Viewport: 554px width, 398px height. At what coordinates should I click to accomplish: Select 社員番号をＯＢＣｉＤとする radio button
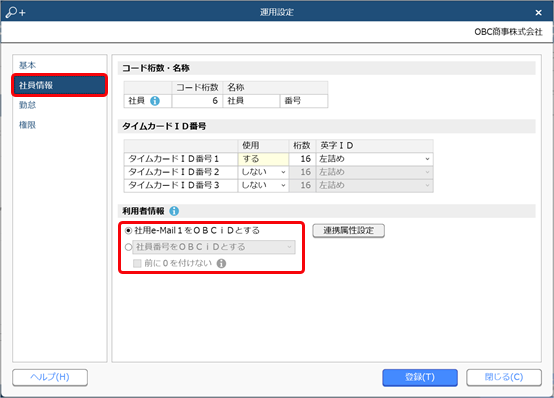point(128,247)
